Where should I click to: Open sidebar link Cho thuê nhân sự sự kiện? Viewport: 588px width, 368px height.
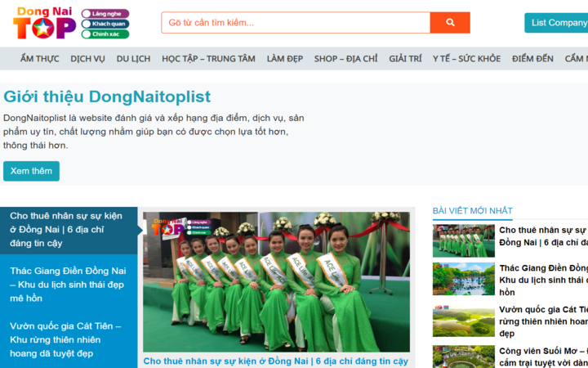coord(543,236)
